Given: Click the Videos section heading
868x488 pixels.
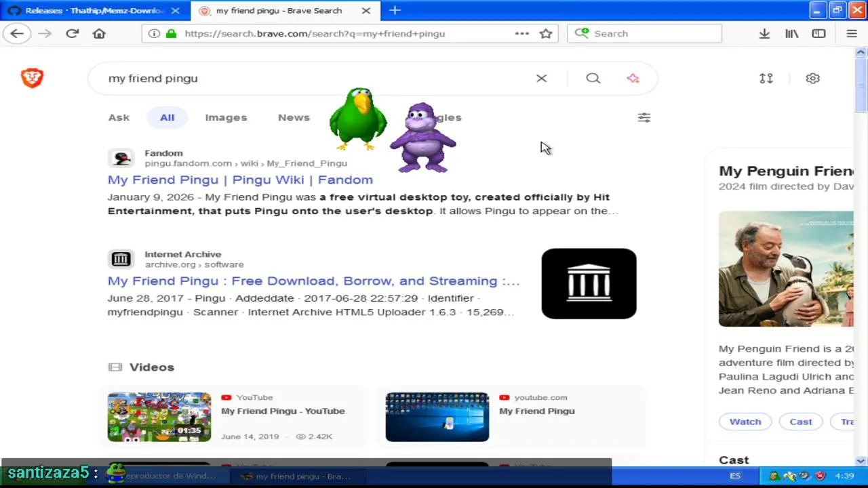Looking at the screenshot, I should pyautogui.click(x=152, y=367).
